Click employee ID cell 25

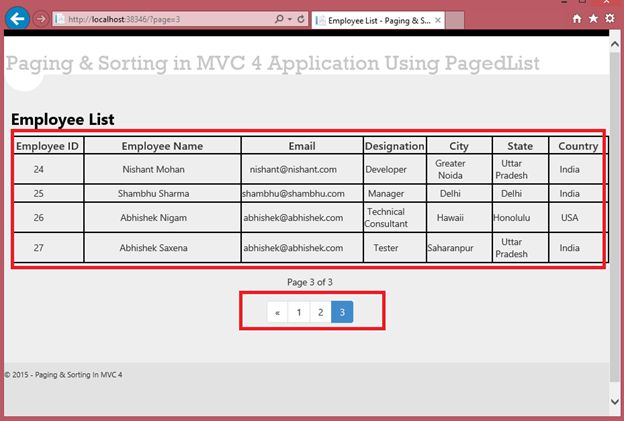pyautogui.click(x=39, y=194)
